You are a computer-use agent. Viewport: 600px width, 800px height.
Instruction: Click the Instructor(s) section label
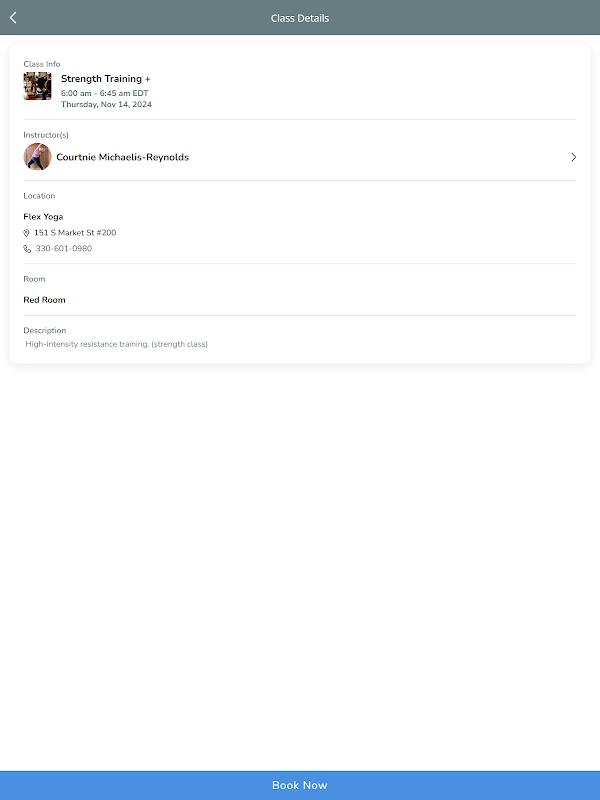(46, 135)
